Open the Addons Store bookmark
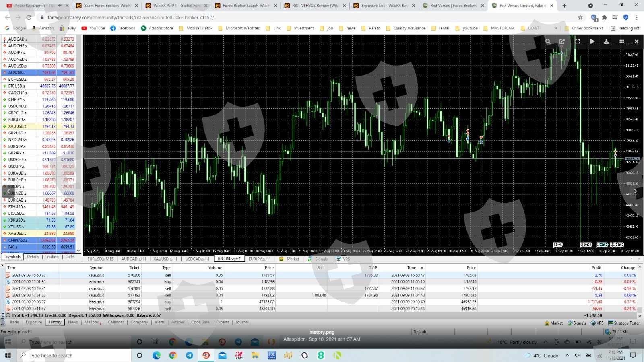This screenshot has height=362, width=644. (157, 28)
